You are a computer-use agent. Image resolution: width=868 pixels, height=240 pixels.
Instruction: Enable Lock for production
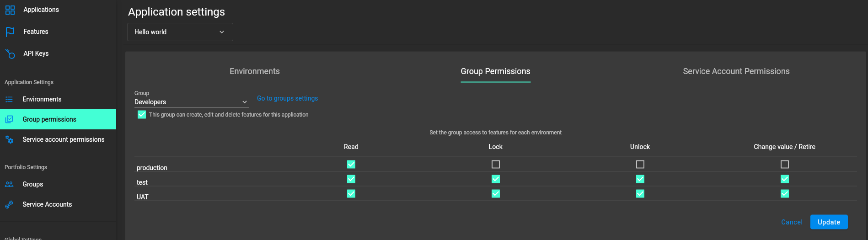[496, 164]
